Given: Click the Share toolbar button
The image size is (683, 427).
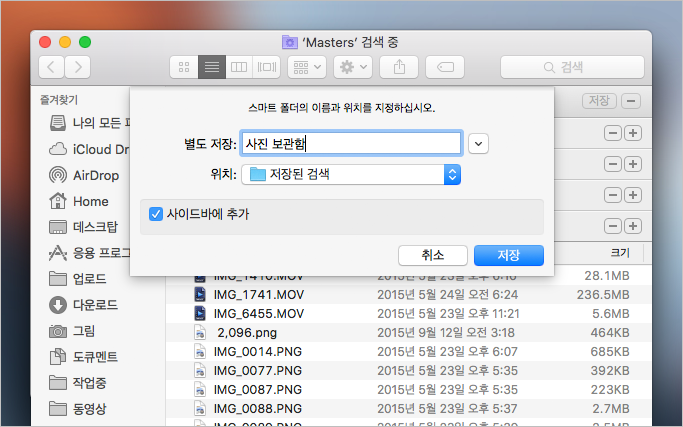Looking at the screenshot, I should pyautogui.click(x=399, y=67).
